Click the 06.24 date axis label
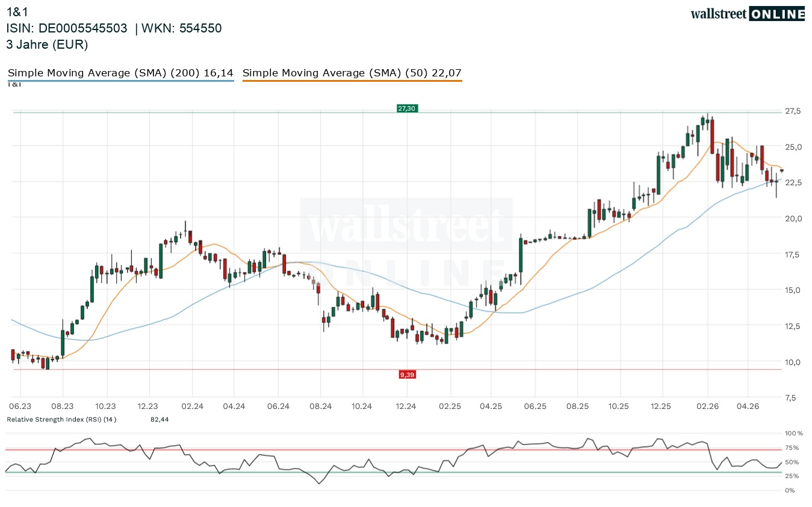Viewport: 812px width, 507px height. 278,407
